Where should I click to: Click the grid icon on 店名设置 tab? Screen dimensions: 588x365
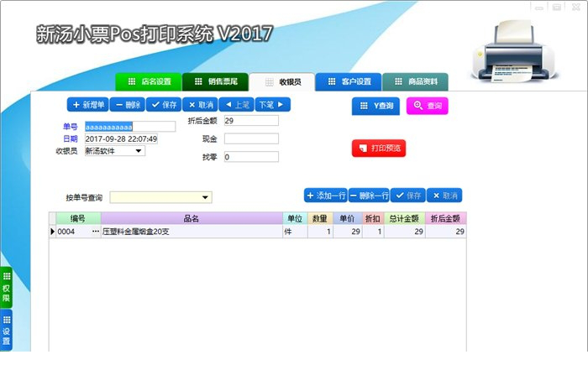[x=132, y=81]
